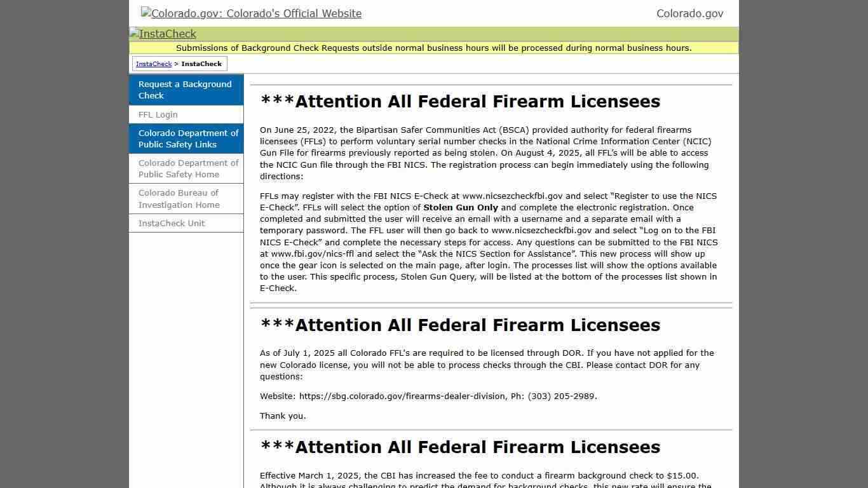Click the bold InstaCheck current breadcrumb

click(x=201, y=64)
